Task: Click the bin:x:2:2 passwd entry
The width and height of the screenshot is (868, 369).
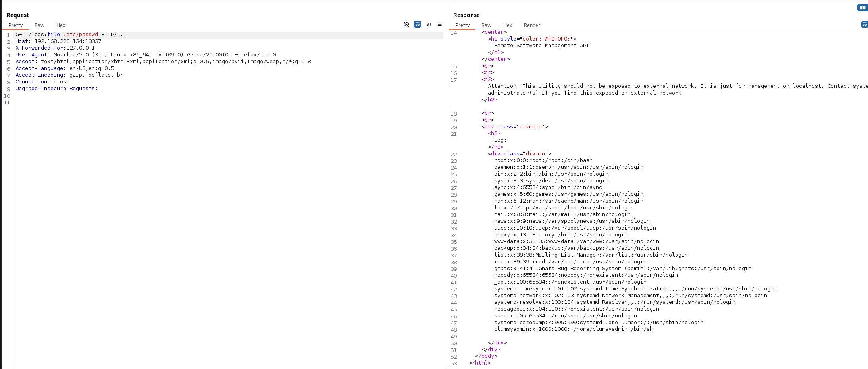Action: click(x=551, y=174)
